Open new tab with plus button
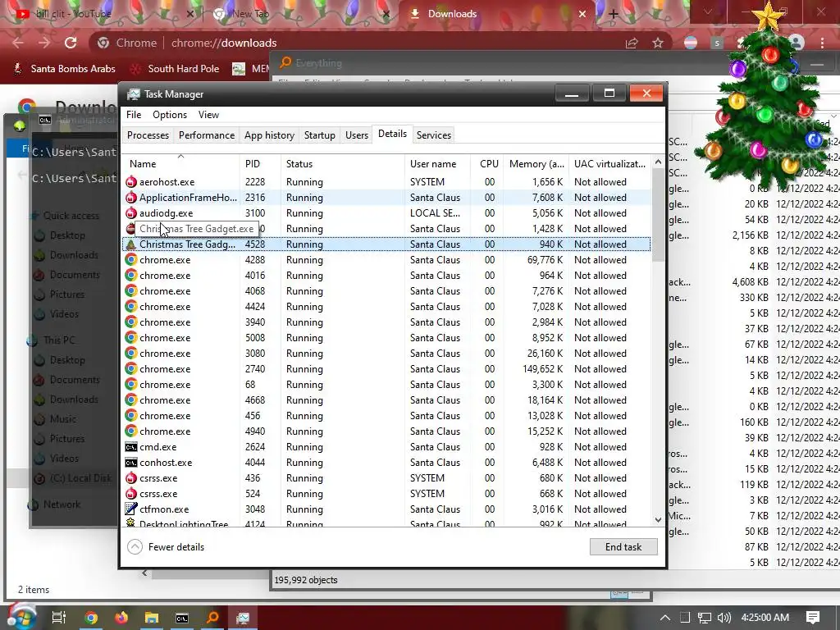This screenshot has height=630, width=840. (614, 14)
